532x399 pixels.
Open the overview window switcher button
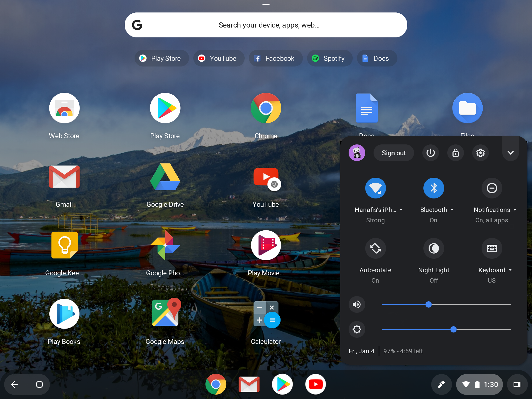pyautogui.click(x=517, y=384)
